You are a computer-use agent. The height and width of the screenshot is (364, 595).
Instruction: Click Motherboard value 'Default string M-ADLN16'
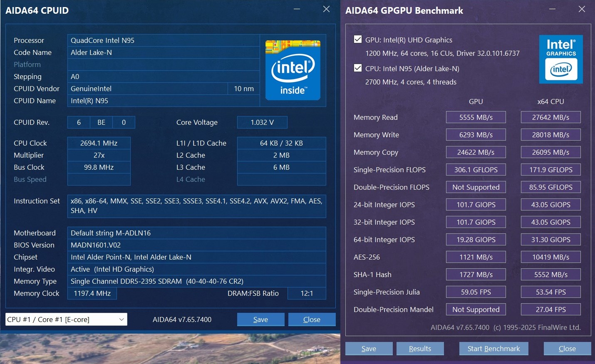[197, 233]
